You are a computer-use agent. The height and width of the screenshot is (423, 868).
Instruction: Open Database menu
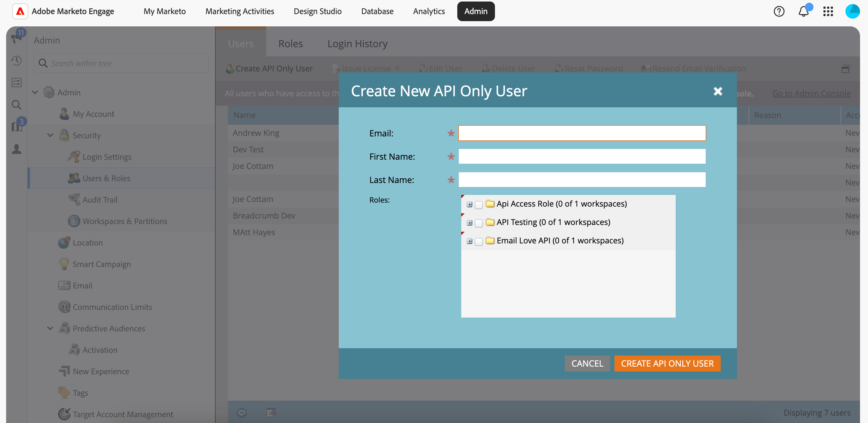pyautogui.click(x=377, y=11)
